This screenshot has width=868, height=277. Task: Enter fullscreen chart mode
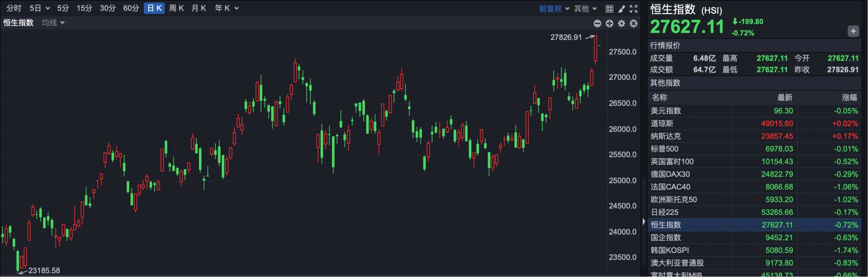coord(634,9)
